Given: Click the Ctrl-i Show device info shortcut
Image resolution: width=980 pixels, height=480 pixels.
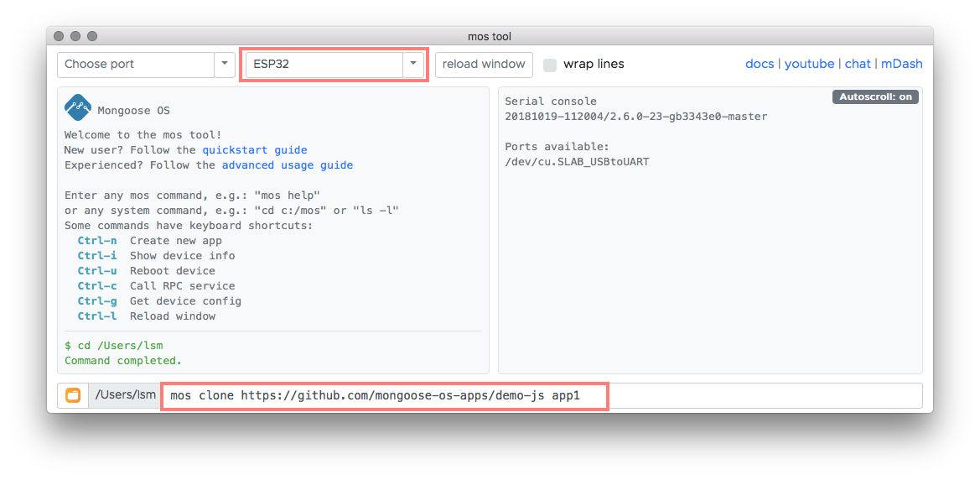Looking at the screenshot, I should [x=156, y=255].
